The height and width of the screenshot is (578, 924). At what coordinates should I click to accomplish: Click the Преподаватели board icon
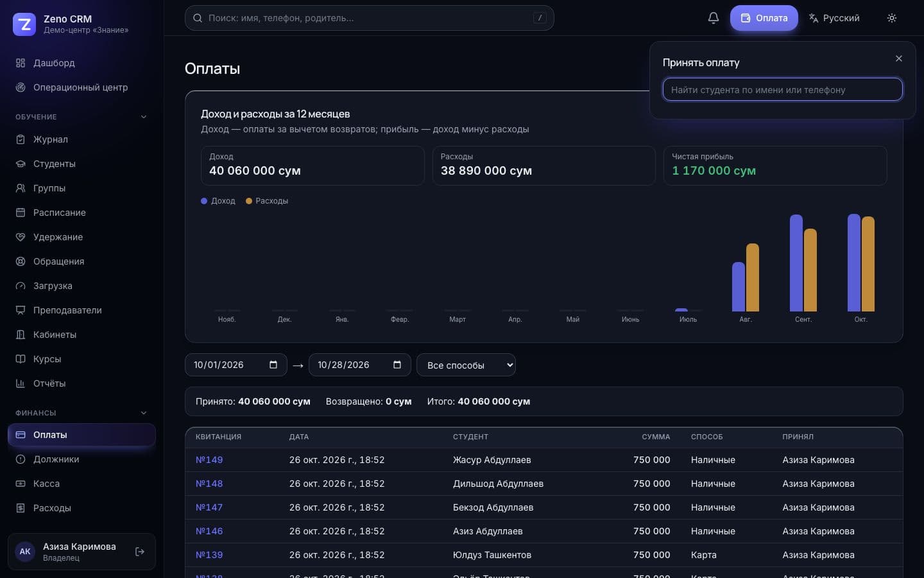(21, 310)
